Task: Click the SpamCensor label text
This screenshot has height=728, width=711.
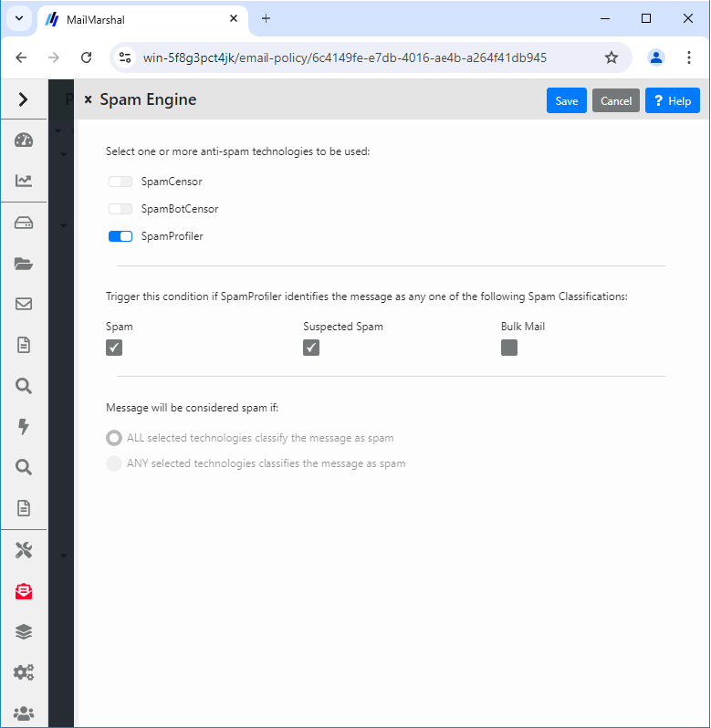Action: 172,182
